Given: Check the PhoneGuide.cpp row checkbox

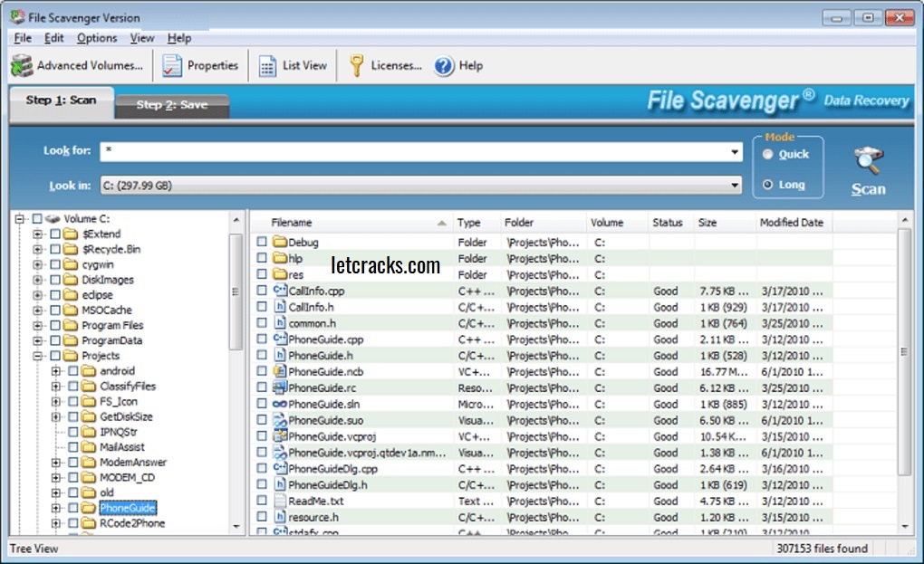Looking at the screenshot, I should tap(262, 339).
